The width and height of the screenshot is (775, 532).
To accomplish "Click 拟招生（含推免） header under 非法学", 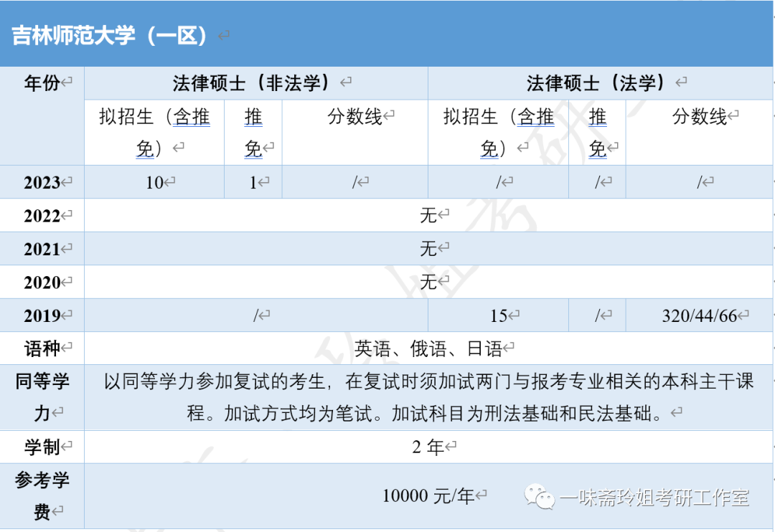I will (154, 133).
